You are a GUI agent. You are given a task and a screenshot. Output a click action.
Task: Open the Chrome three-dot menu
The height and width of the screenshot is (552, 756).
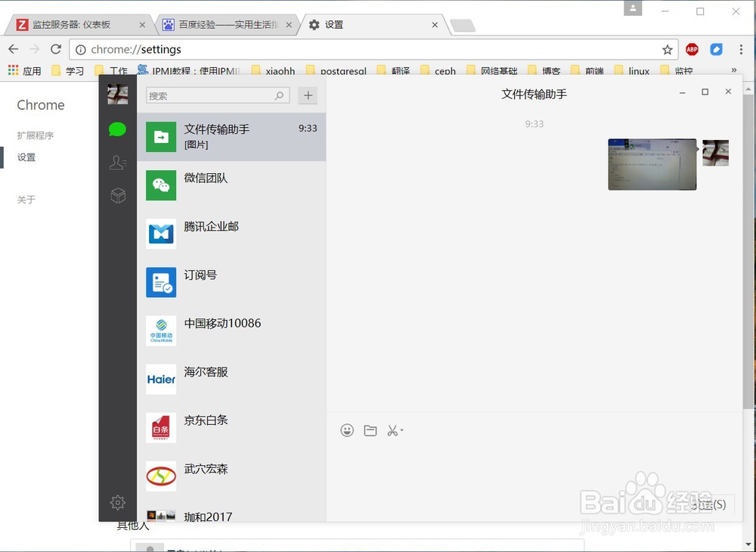(742, 48)
